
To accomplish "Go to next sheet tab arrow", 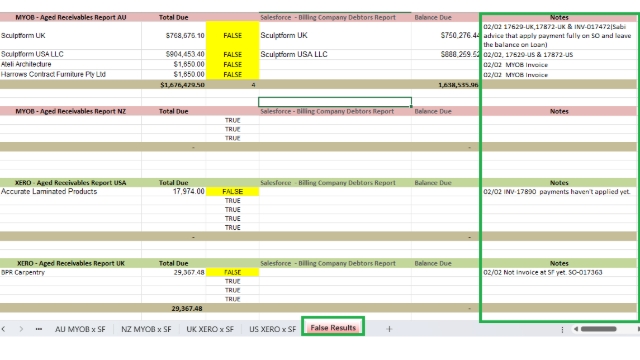I will click(21, 329).
